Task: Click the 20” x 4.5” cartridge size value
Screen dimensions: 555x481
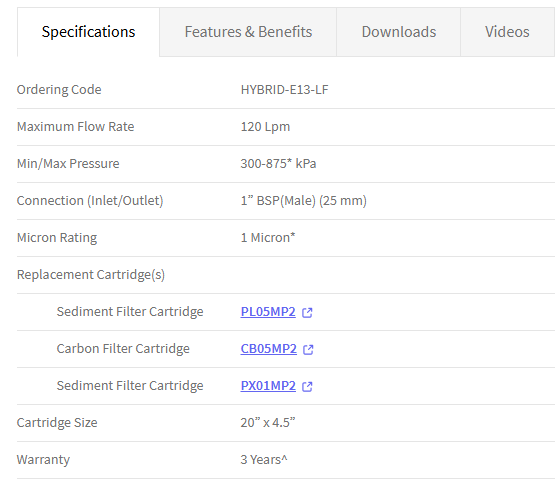Action: pos(268,423)
